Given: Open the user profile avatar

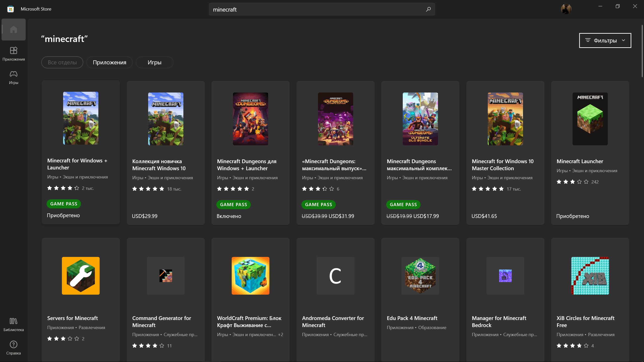Looking at the screenshot, I should (x=566, y=9).
